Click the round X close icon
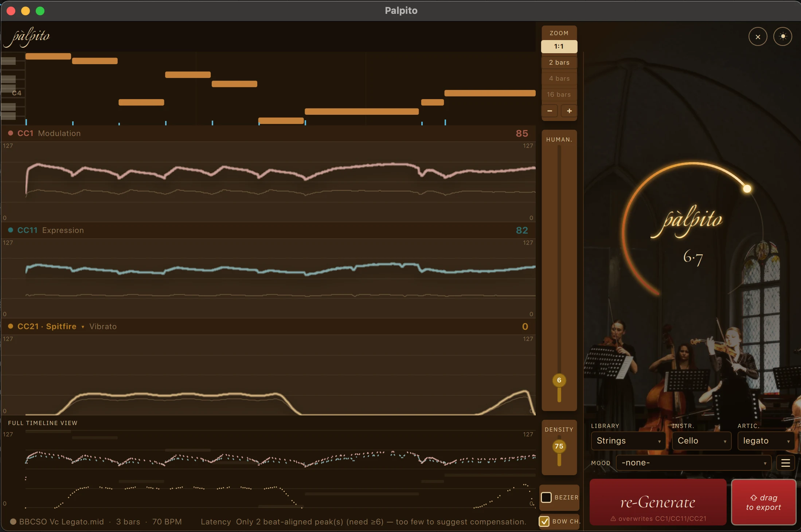 pyautogui.click(x=758, y=37)
